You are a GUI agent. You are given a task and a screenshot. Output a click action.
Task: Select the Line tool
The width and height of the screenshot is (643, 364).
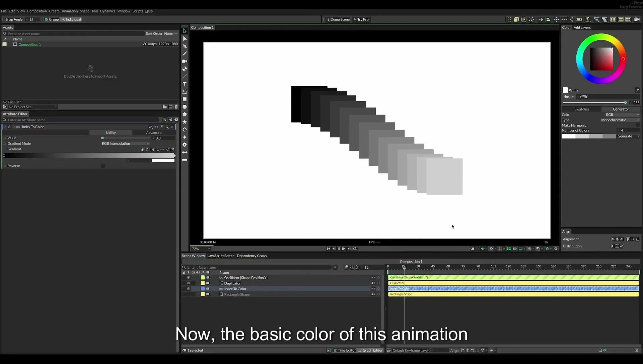click(x=185, y=77)
